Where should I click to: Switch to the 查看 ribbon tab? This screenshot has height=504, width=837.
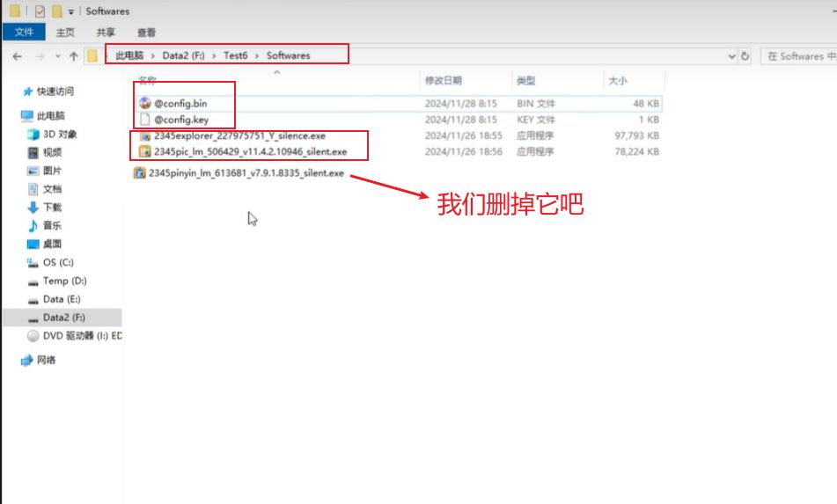tap(146, 33)
